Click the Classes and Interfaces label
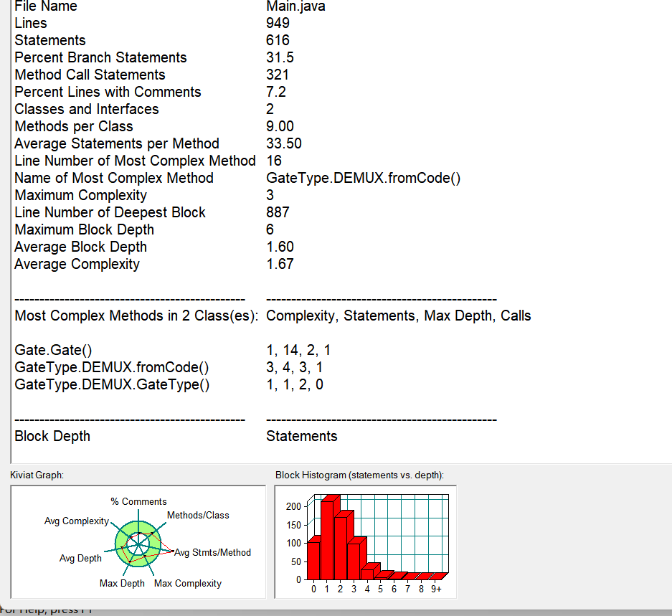This screenshot has width=672, height=616. 87,109
